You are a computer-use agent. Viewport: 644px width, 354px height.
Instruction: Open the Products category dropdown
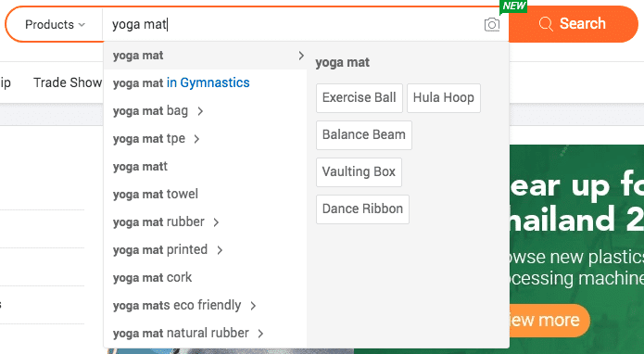(55, 25)
